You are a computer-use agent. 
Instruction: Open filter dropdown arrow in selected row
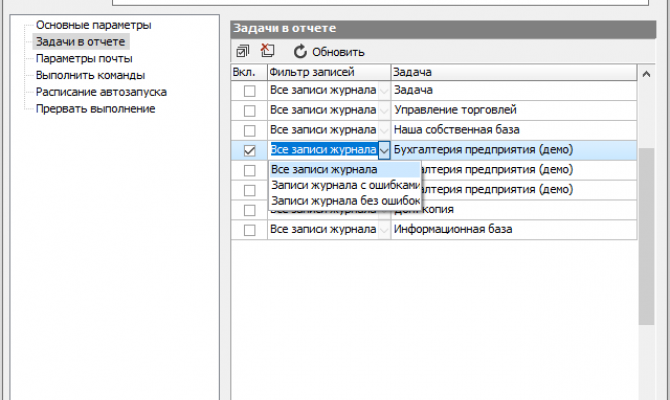[384, 150]
